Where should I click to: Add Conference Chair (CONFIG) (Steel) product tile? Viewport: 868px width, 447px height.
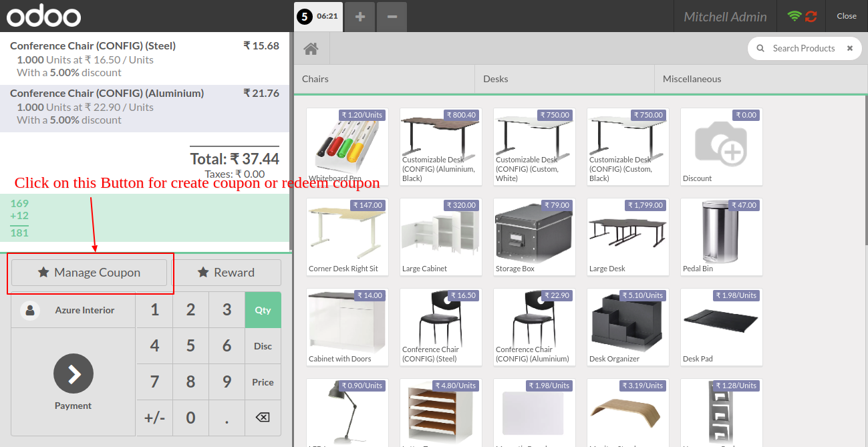tap(441, 327)
